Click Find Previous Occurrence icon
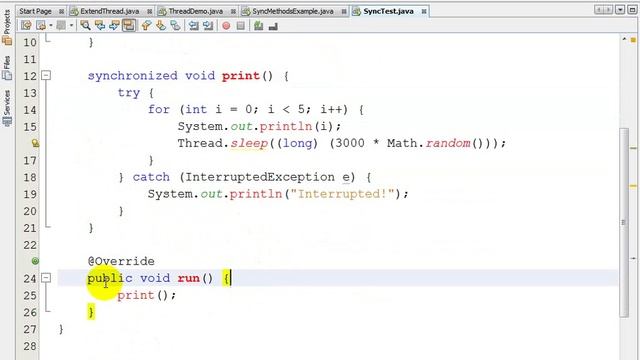Viewport: 640px width, 360px height. [x=100, y=26]
